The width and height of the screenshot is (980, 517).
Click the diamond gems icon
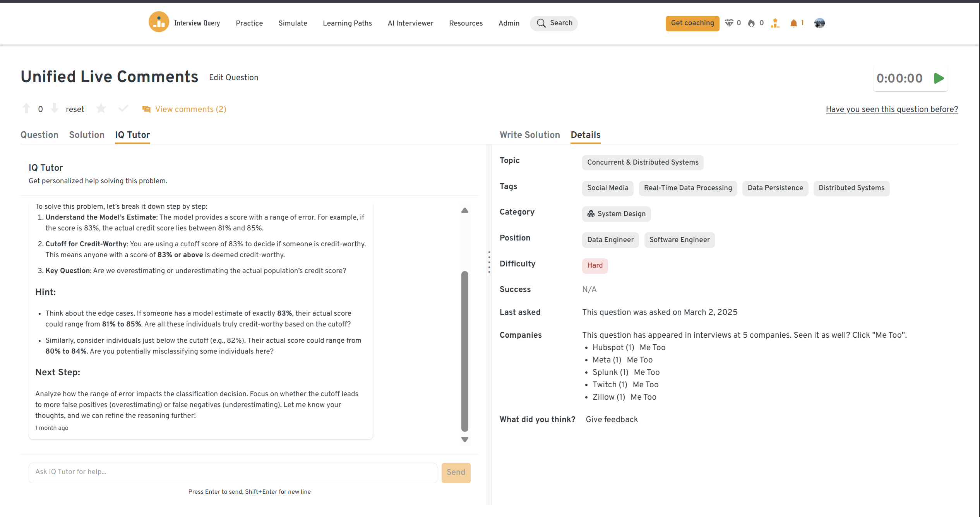729,23
